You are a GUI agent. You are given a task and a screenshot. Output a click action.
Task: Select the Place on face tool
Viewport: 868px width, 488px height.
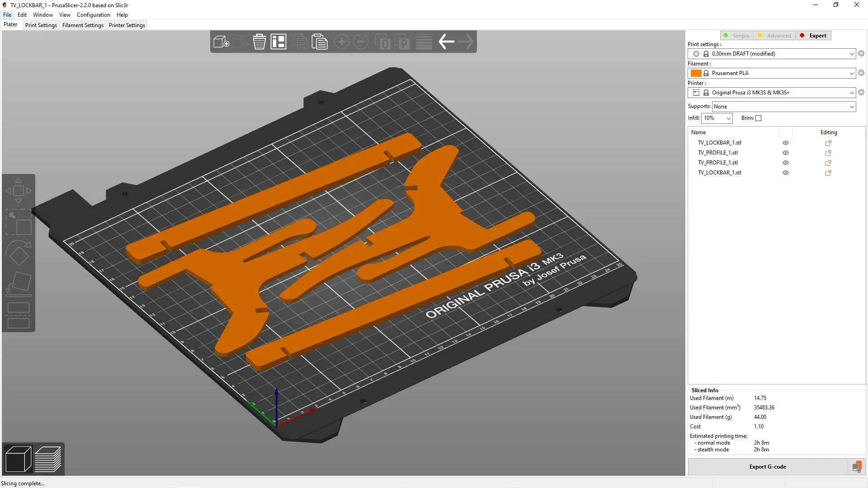pyautogui.click(x=19, y=284)
